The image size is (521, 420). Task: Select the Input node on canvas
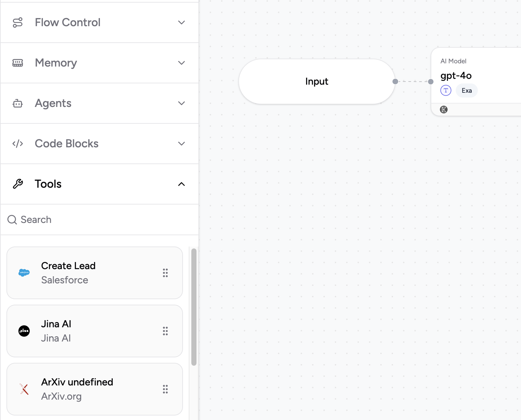coord(316,81)
